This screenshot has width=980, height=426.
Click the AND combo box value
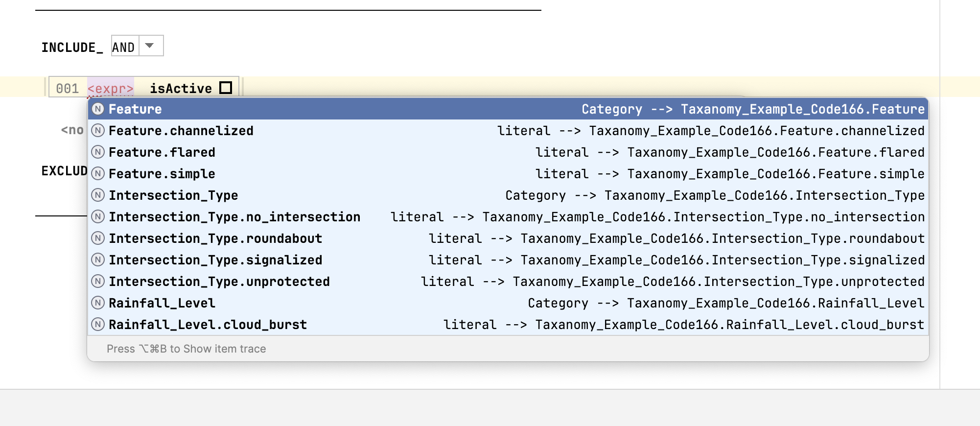pyautogui.click(x=123, y=47)
